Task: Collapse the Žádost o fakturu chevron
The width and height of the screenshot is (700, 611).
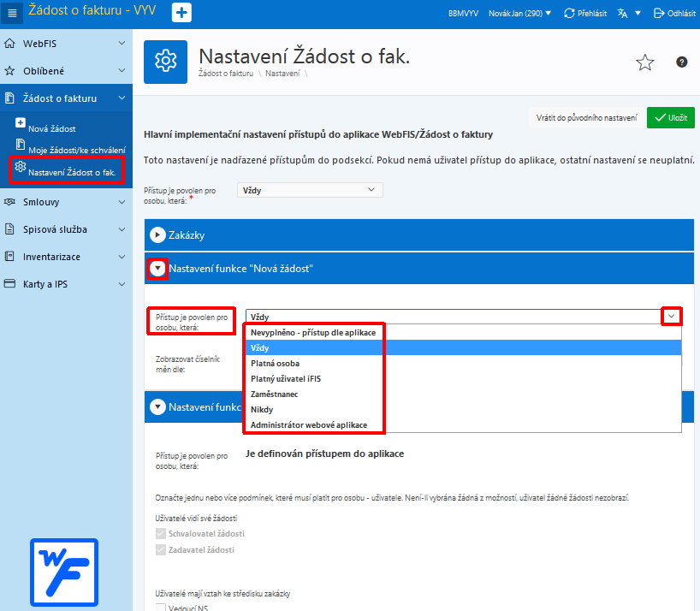Action: tap(122, 98)
